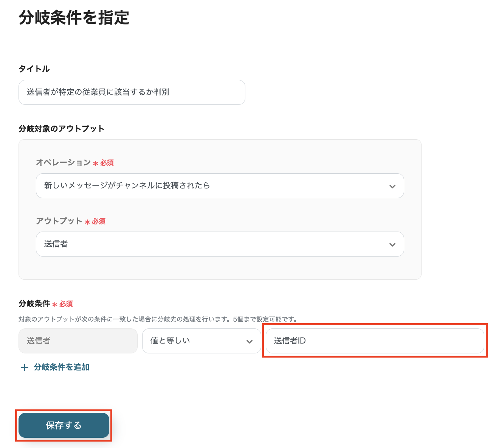
Task: Click the 分岐条件を指定 page heading
Action: point(73,18)
